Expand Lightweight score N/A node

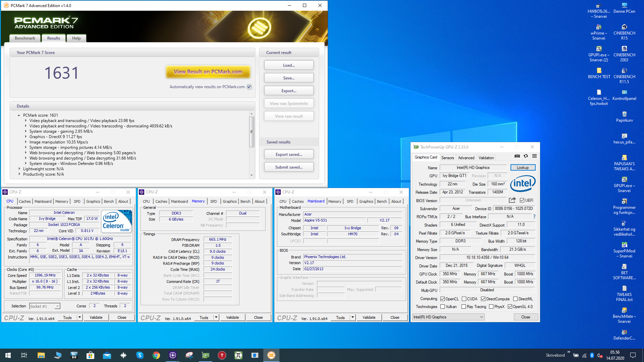[19, 169]
